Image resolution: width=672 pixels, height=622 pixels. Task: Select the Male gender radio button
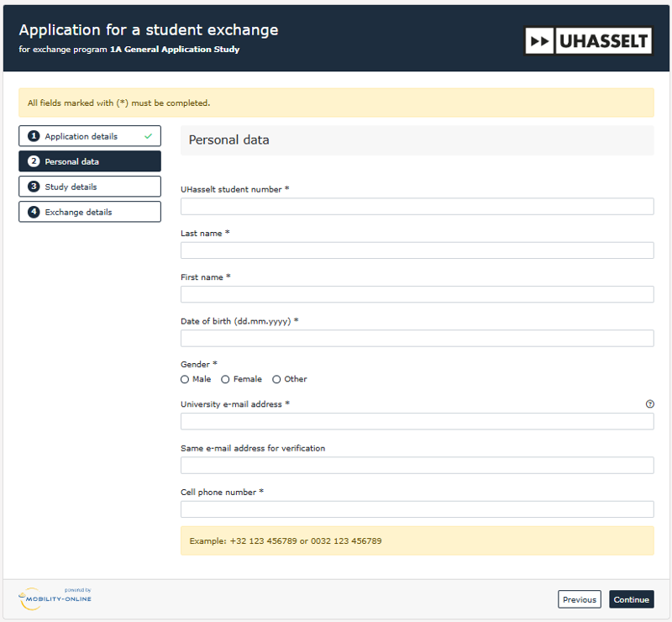(x=186, y=379)
